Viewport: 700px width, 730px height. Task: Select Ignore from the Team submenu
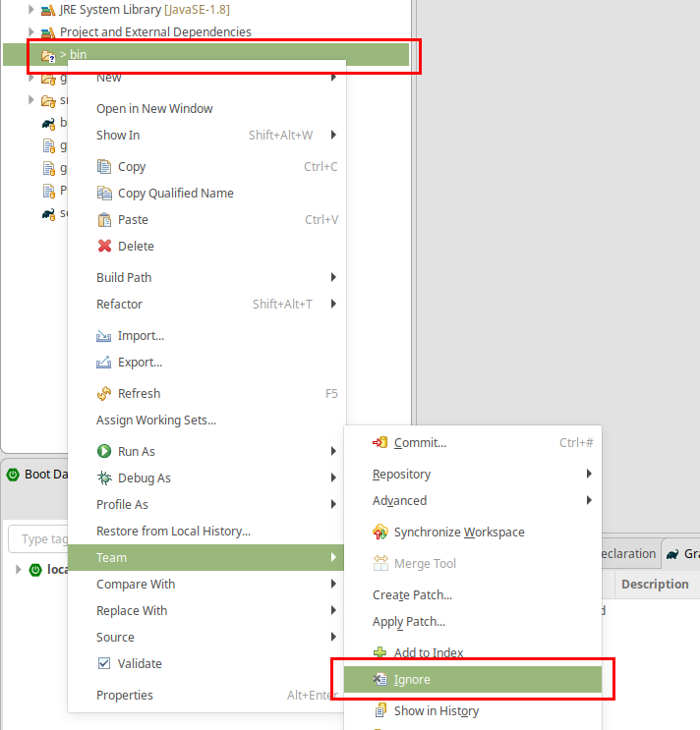click(412, 680)
